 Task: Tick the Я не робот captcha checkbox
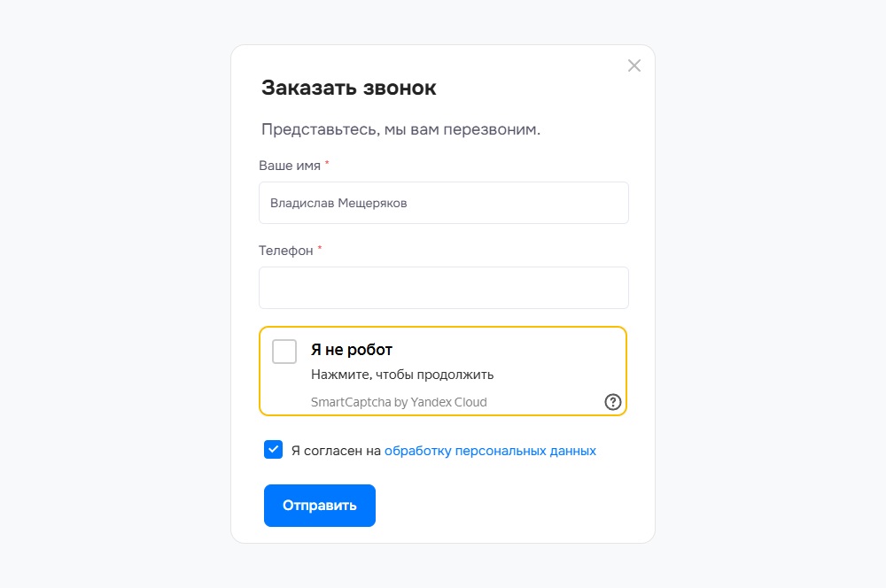point(284,352)
